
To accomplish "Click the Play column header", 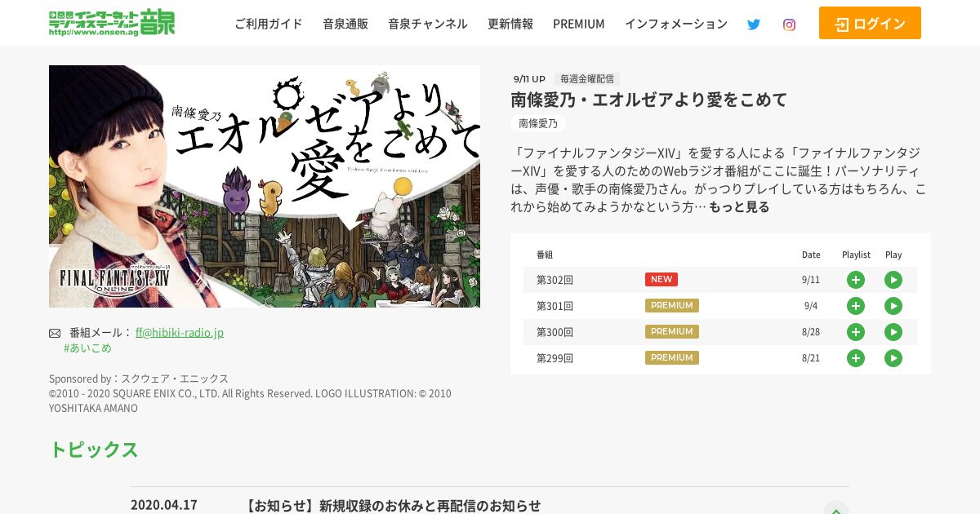I will (x=893, y=255).
